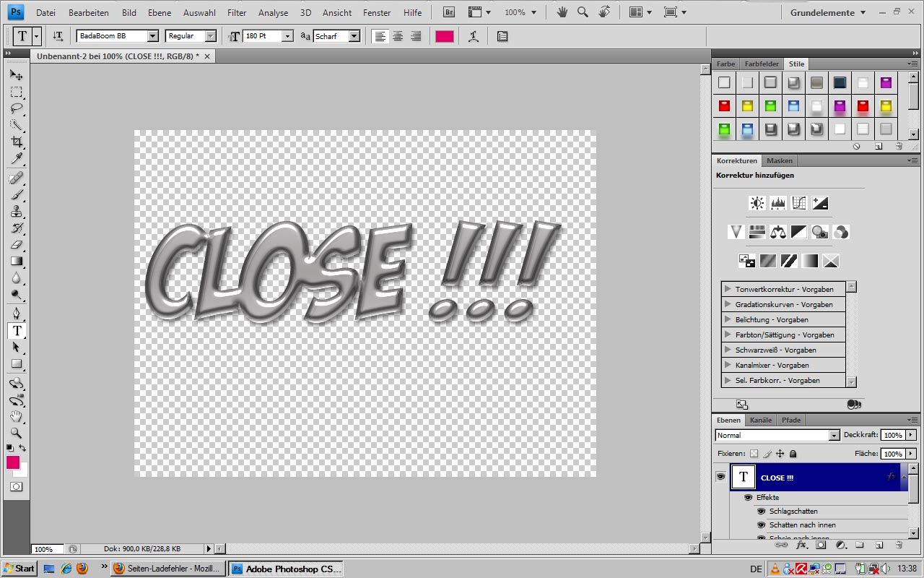
Task: Center-align the text
Action: (398, 36)
